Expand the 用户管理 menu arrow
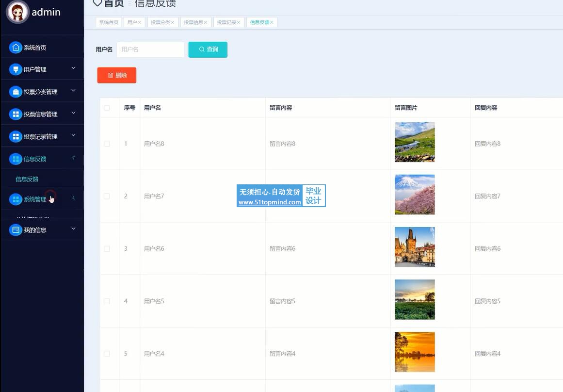 click(x=74, y=68)
